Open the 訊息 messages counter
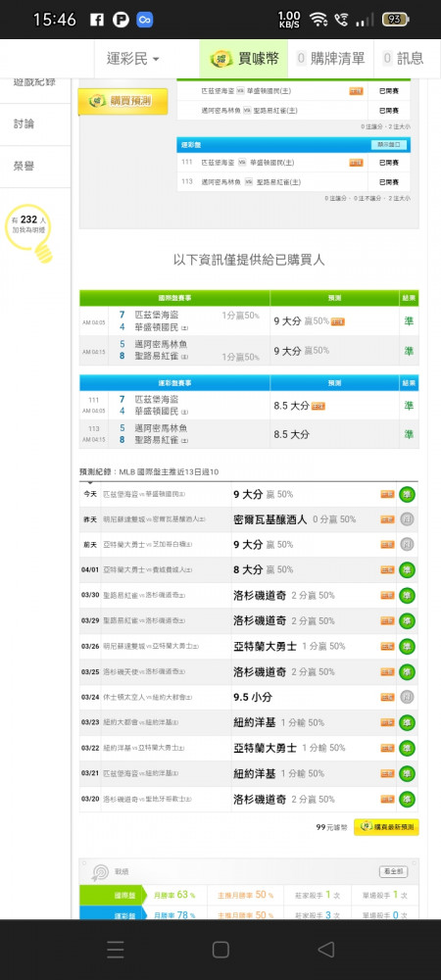The height and width of the screenshot is (980, 441). [x=403, y=59]
